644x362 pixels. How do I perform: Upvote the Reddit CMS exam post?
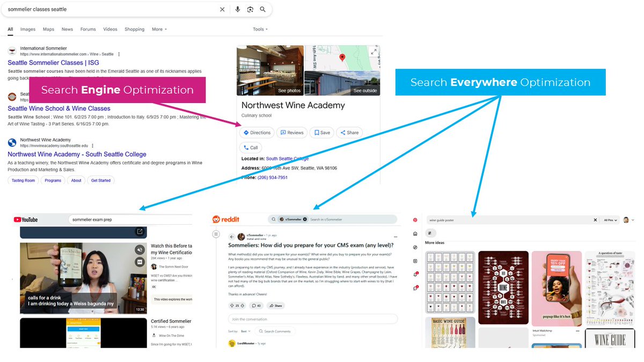tap(232, 306)
